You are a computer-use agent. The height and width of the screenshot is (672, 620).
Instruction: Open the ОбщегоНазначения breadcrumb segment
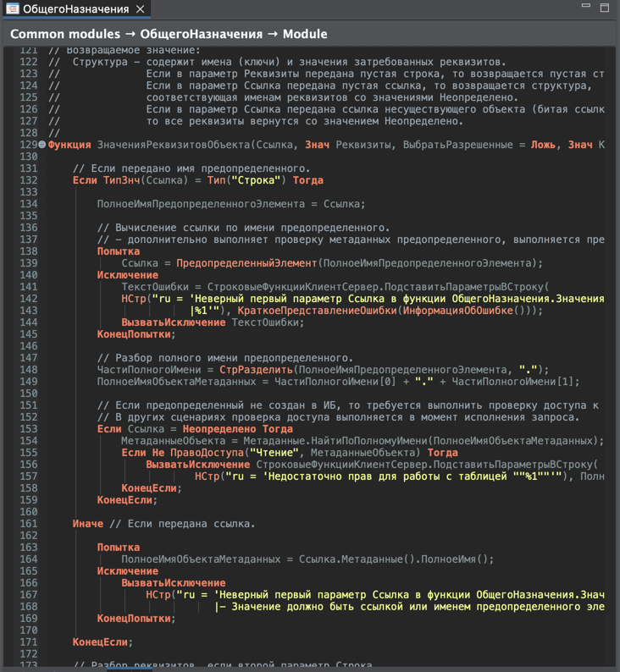(x=201, y=34)
